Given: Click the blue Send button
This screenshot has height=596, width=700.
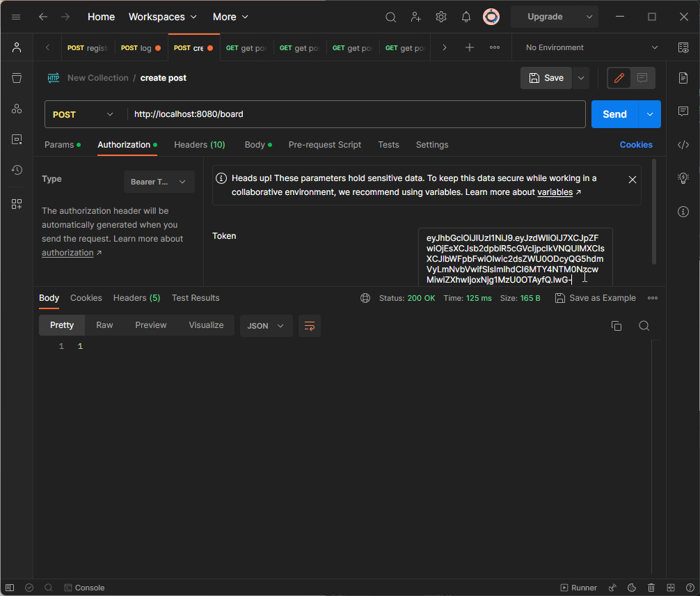Looking at the screenshot, I should click(x=614, y=114).
